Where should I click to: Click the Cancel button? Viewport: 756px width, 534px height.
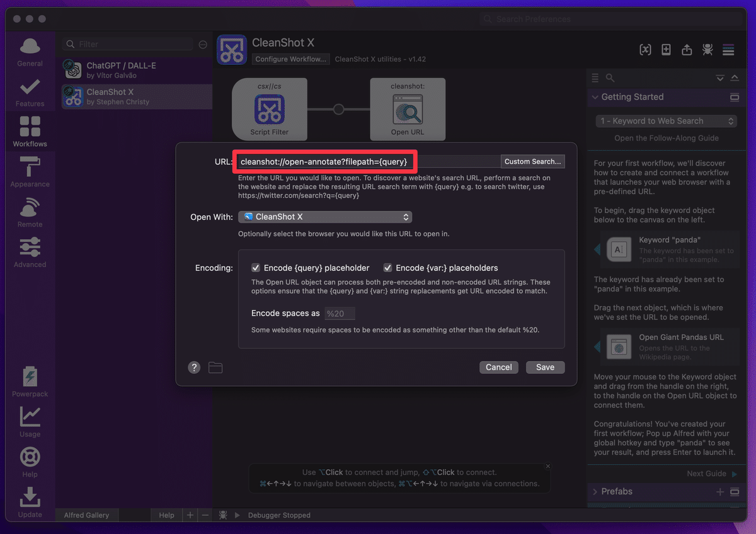pyautogui.click(x=498, y=367)
